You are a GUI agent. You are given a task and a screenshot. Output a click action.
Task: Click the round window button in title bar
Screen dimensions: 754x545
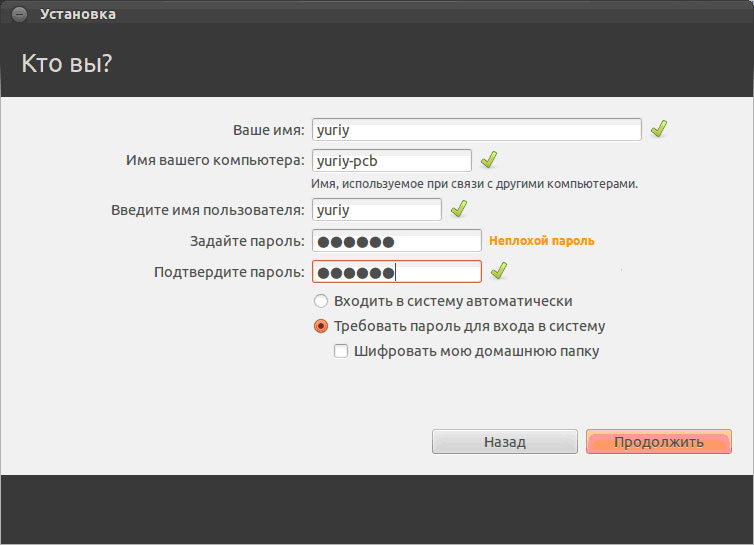tap(19, 14)
